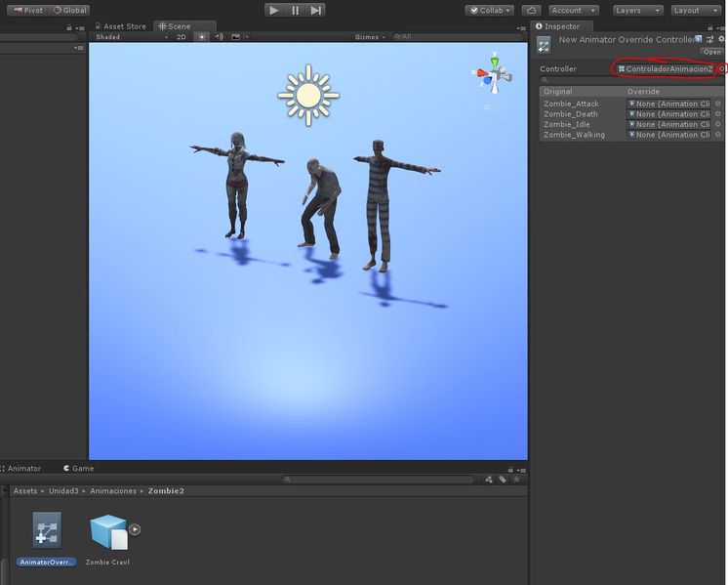Pause the editor with the Pause button
This screenshot has height=585, width=728.
[x=296, y=10]
